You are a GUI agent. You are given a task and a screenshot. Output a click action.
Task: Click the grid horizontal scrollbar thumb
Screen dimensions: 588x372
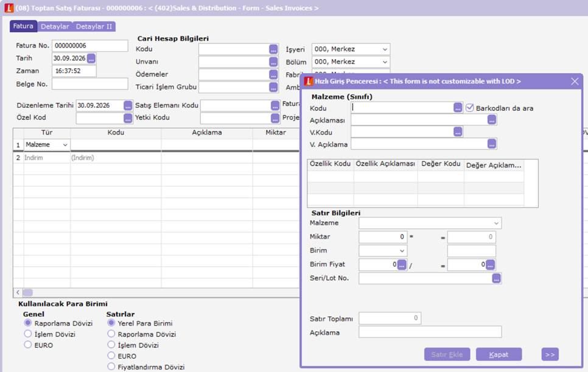(x=27, y=292)
